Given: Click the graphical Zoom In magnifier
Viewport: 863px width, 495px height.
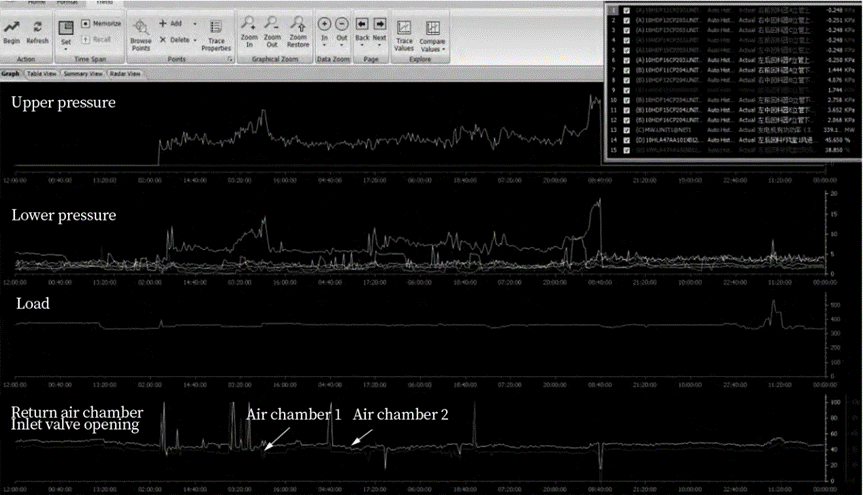Looking at the screenshot, I should (x=249, y=23).
